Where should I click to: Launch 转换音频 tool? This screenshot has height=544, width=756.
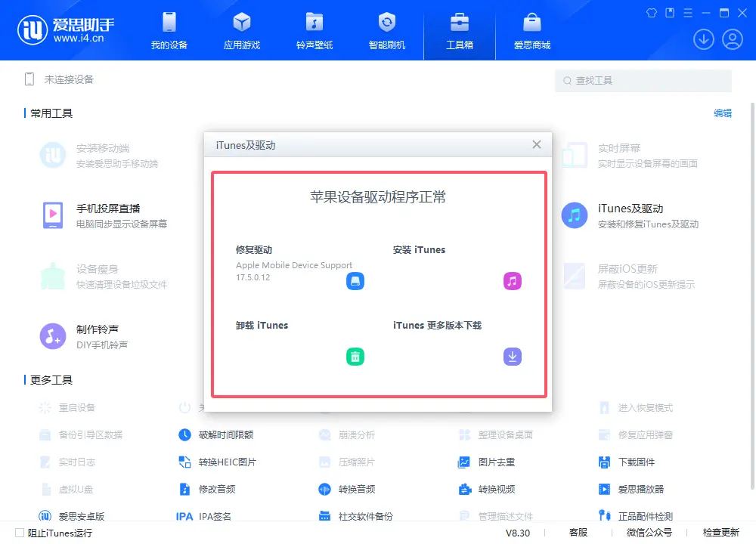pos(347,489)
